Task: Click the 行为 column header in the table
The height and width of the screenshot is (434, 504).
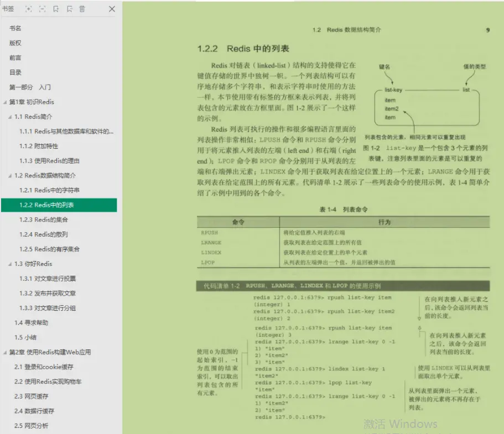Action: click(385, 222)
